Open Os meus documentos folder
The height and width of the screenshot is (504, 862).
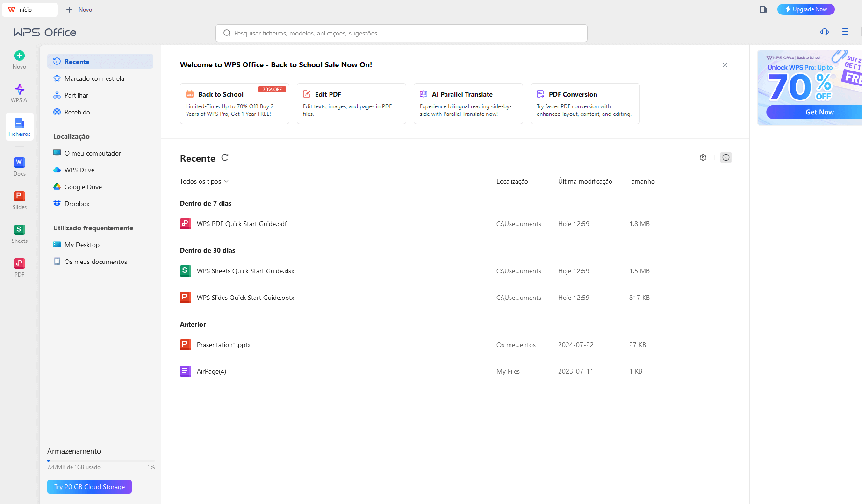[x=100, y=262]
